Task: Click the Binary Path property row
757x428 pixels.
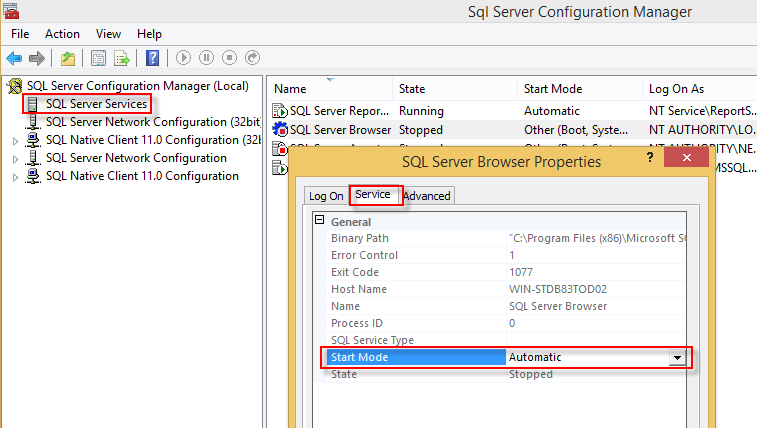Action: click(506, 238)
